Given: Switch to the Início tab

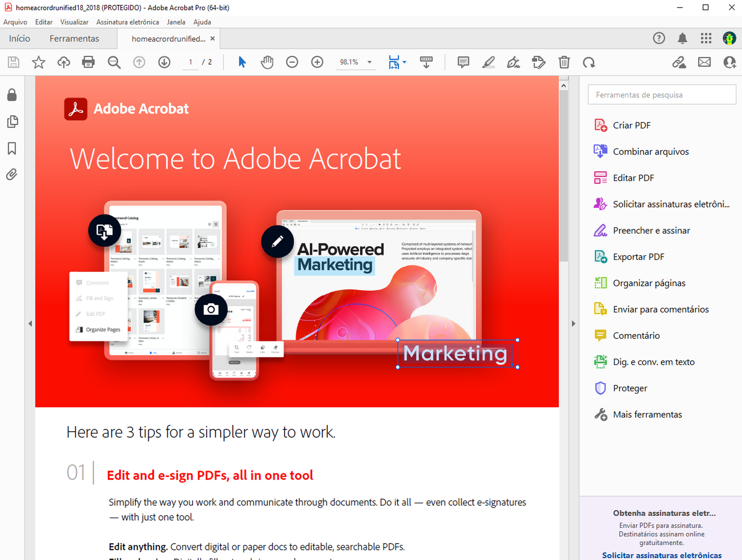Looking at the screenshot, I should 19,39.
